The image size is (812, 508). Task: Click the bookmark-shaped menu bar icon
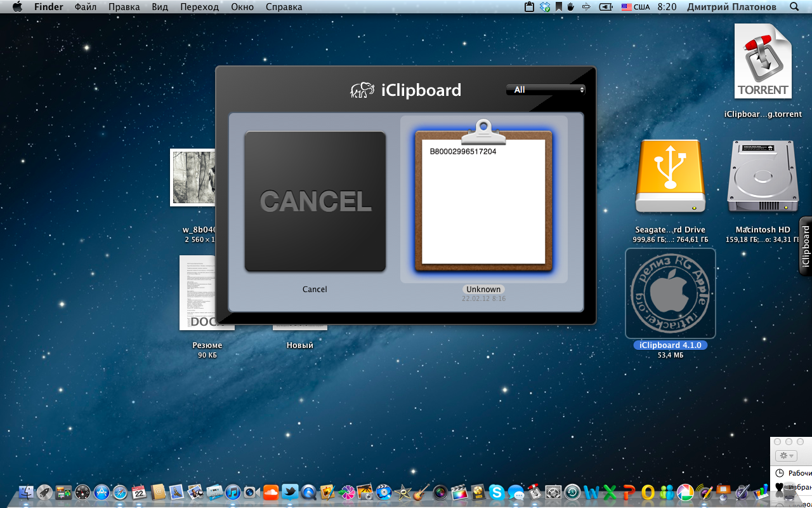click(559, 7)
